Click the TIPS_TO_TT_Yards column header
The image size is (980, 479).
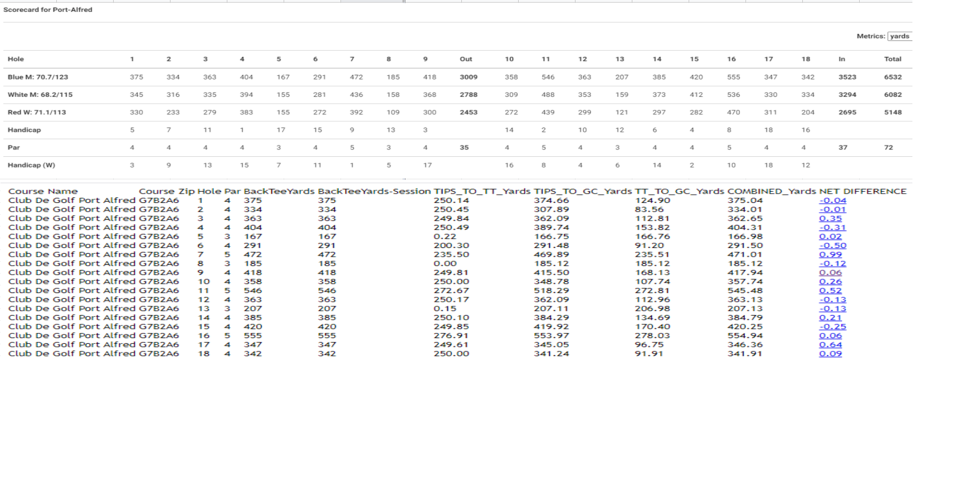tap(482, 192)
